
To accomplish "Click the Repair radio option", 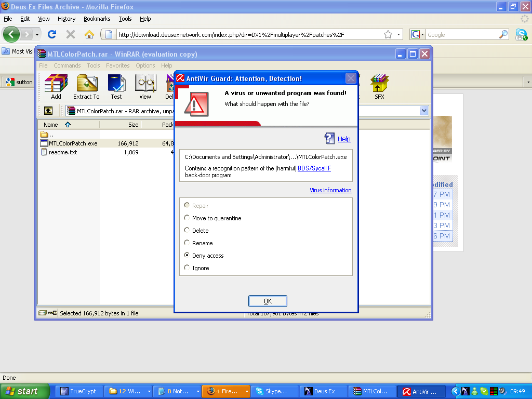I will click(x=187, y=205).
